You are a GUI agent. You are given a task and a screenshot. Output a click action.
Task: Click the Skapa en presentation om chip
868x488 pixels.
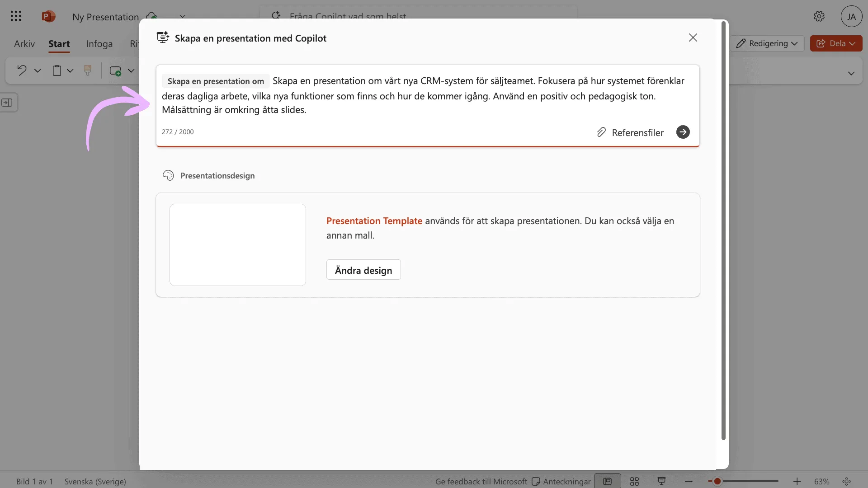click(216, 81)
